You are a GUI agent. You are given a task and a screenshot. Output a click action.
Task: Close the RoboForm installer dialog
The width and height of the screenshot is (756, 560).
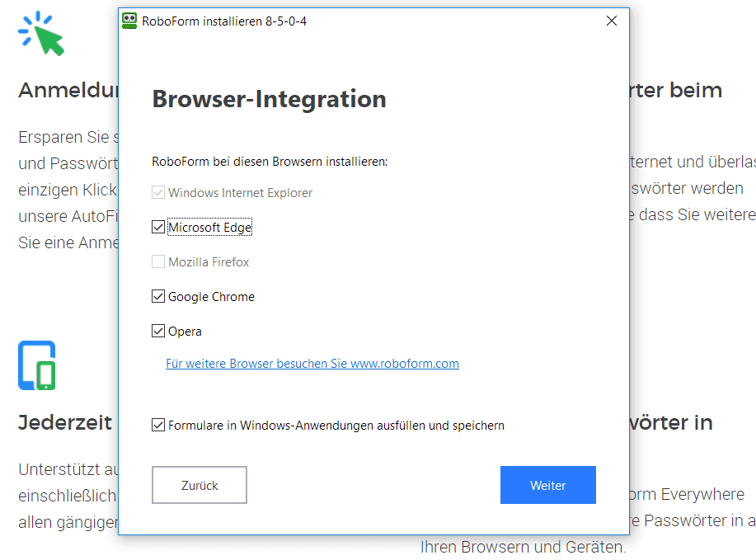pyautogui.click(x=612, y=21)
